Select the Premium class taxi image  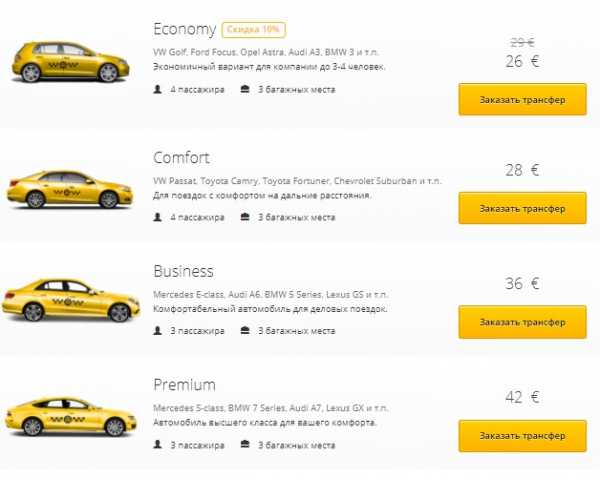[x=70, y=413]
